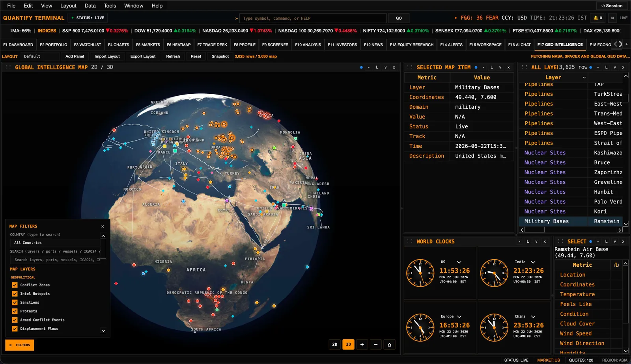Open the File menu
Viewport: 631px width, 364px height.
(11, 6)
